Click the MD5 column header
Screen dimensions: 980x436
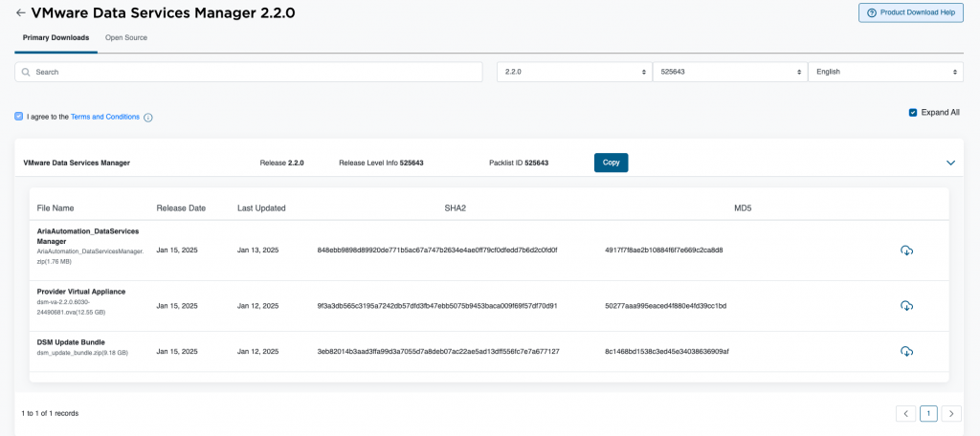(742, 208)
